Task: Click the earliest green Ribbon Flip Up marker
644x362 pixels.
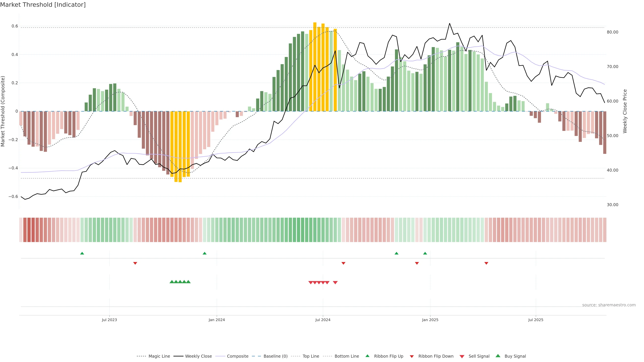Action: (82, 253)
